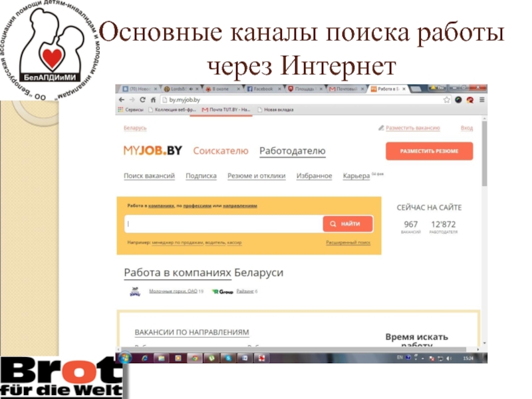Open File Explorer from the taskbar

162,358
